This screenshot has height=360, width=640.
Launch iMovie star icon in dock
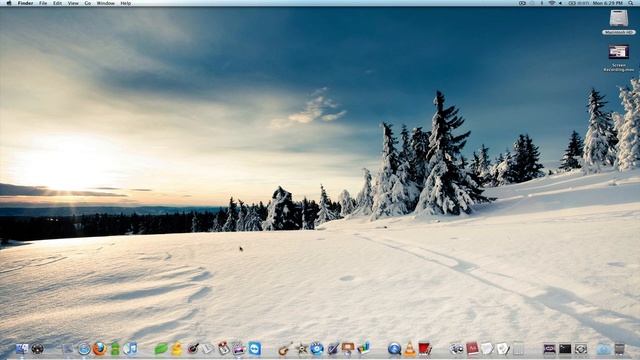click(x=302, y=349)
